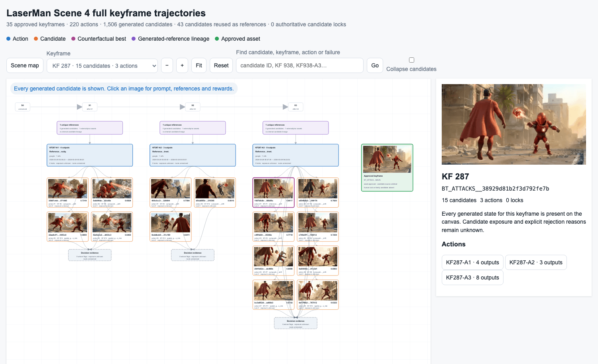The height and width of the screenshot is (364, 598).
Task: Open candidate c4f9fa58 thumbnail scored 0.7719
Action: (x=273, y=222)
